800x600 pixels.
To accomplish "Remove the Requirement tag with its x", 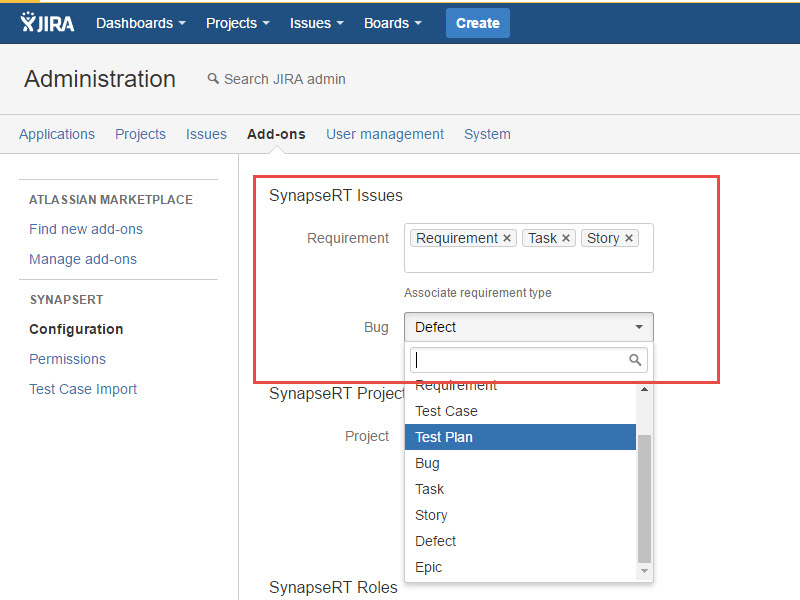I will pos(507,238).
